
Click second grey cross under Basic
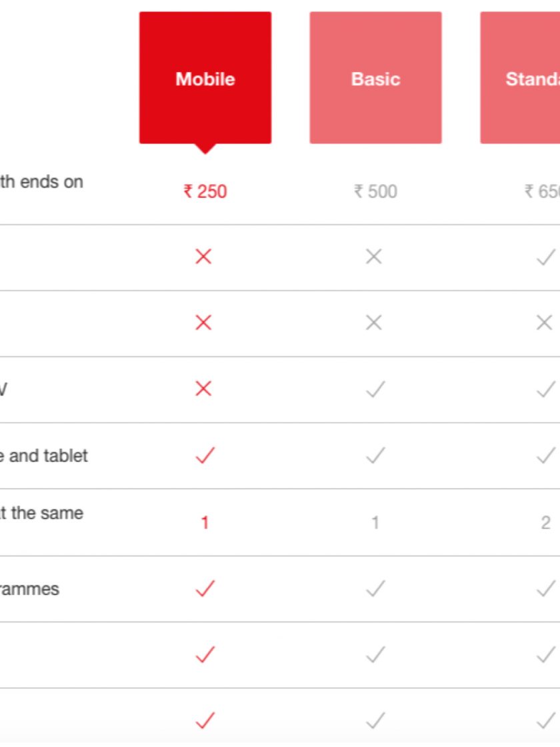[x=374, y=323]
